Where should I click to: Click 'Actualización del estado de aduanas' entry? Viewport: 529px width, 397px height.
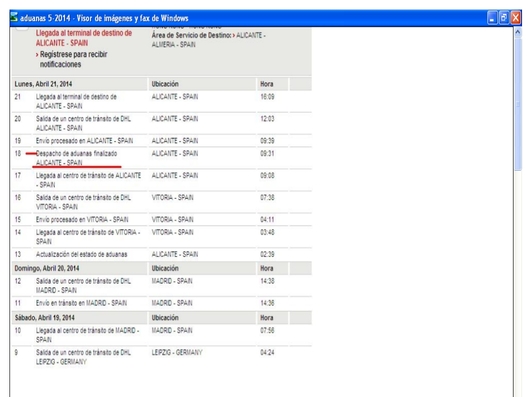point(82,254)
